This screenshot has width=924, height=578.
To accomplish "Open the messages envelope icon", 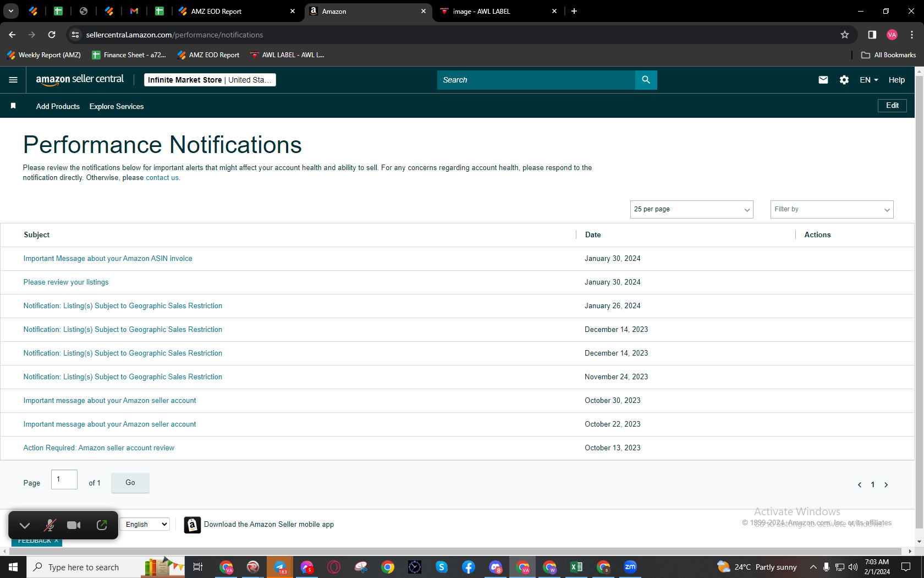I will pyautogui.click(x=823, y=80).
